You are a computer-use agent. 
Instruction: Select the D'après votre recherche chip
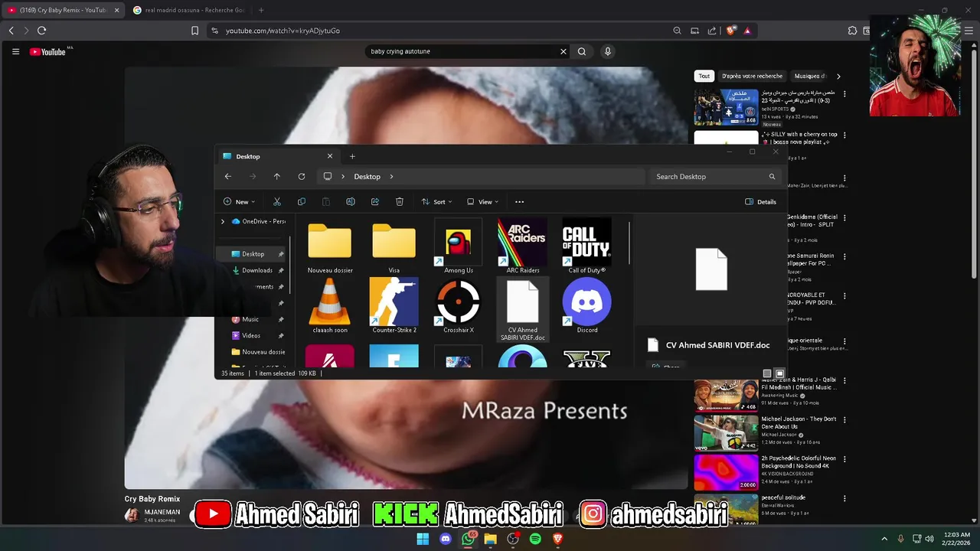752,76
